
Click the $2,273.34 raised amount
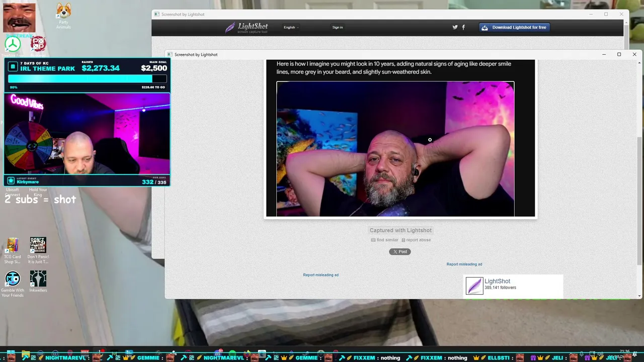coord(101,68)
